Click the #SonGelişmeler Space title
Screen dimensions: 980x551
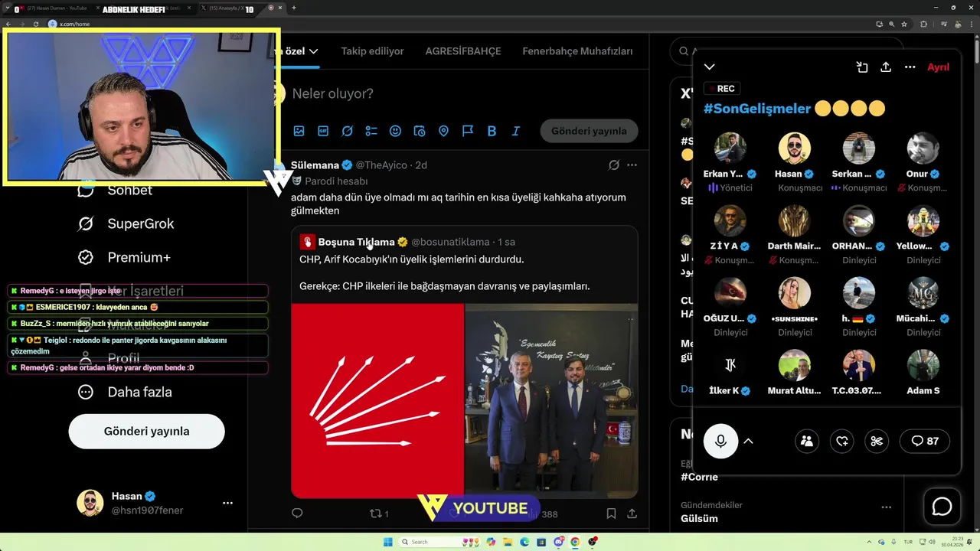click(756, 109)
